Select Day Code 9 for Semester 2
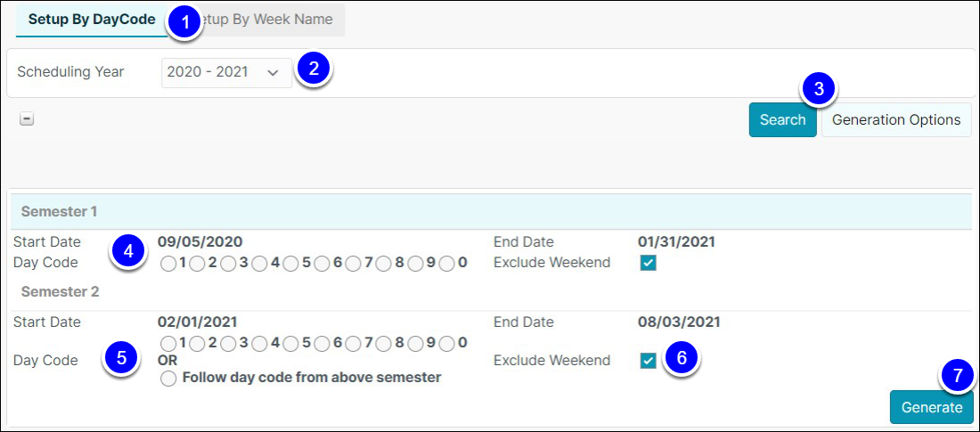980x432 pixels. [415, 343]
